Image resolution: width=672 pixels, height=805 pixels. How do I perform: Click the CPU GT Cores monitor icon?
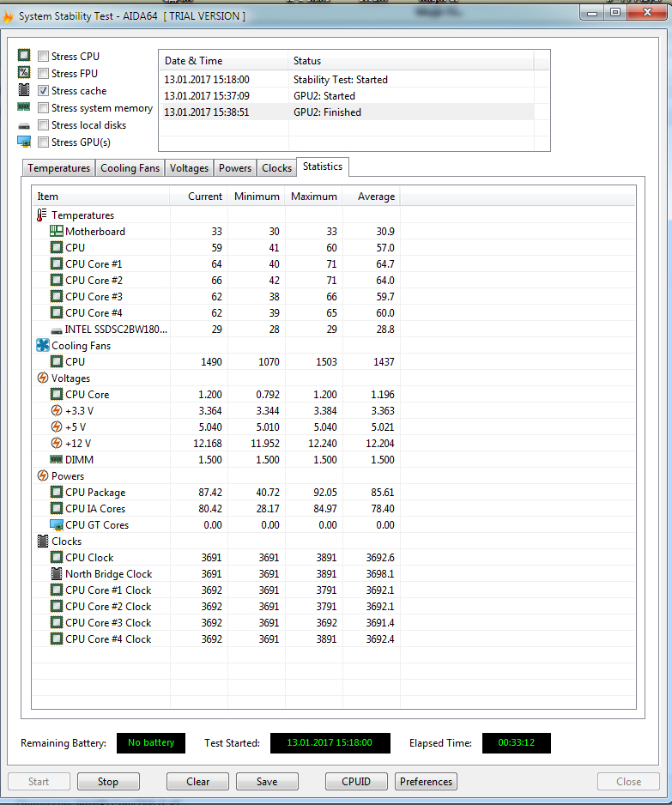(x=57, y=524)
